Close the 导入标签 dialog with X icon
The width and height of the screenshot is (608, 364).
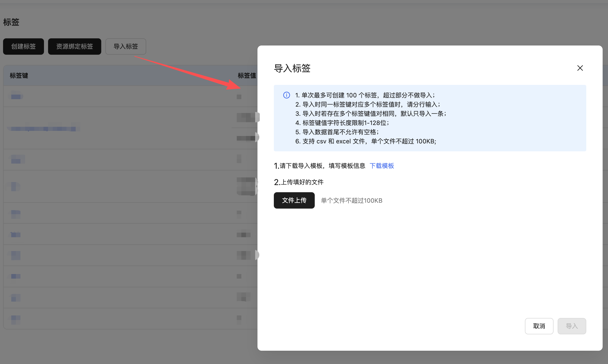pos(580,68)
